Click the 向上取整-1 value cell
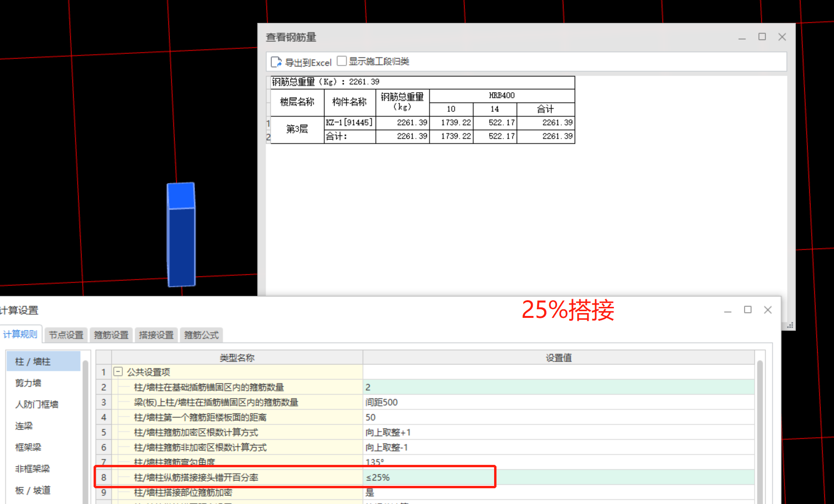 [559, 447]
